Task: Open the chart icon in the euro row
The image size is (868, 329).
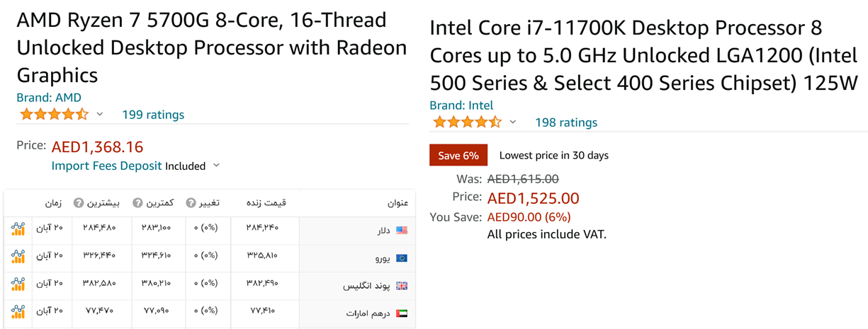Action: coord(18,257)
